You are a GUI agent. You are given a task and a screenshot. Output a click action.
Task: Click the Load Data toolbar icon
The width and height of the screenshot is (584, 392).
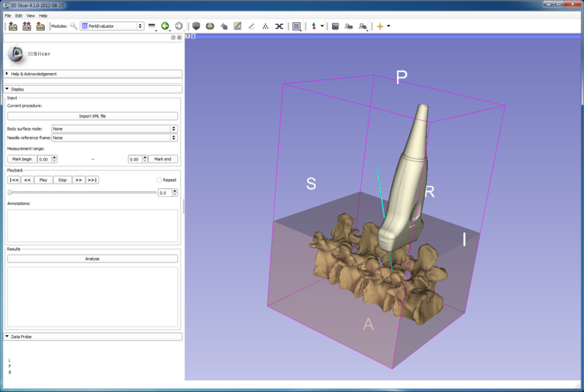(x=13, y=26)
